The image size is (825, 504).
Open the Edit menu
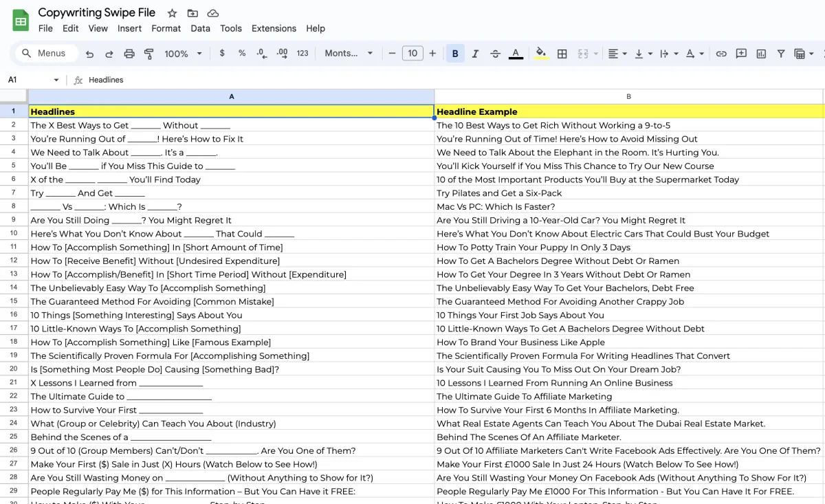coord(70,28)
